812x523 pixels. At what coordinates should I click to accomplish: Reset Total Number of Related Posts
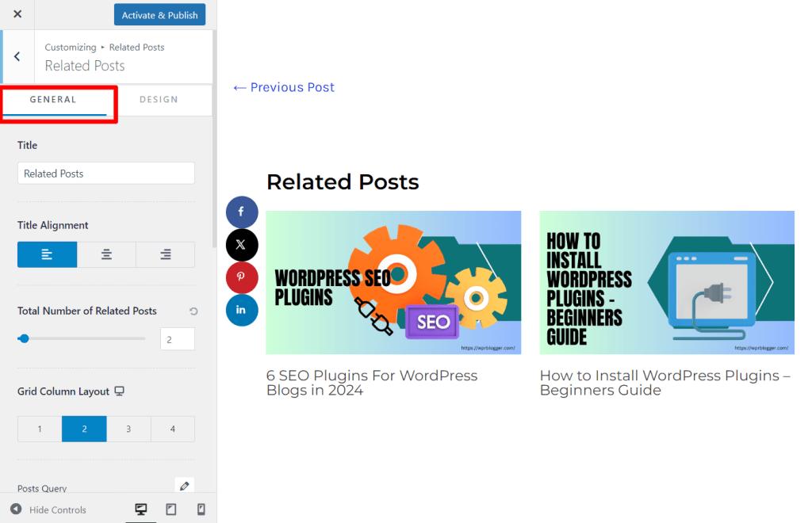193,311
